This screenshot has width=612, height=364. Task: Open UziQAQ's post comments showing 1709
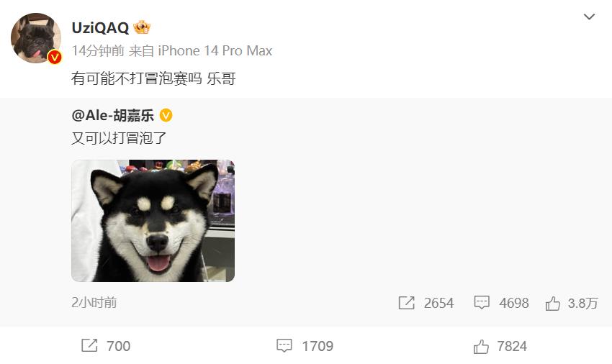pos(305,346)
